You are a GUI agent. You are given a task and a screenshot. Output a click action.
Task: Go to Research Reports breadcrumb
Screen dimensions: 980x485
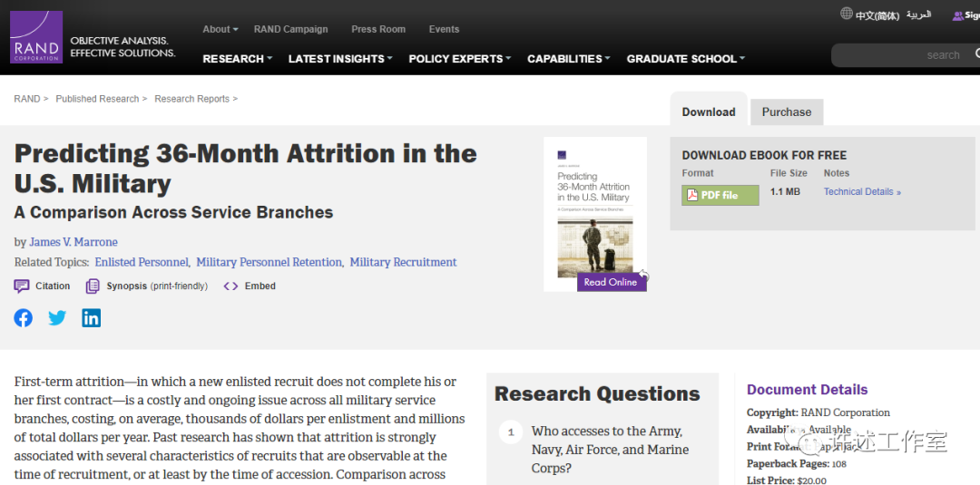tap(191, 99)
